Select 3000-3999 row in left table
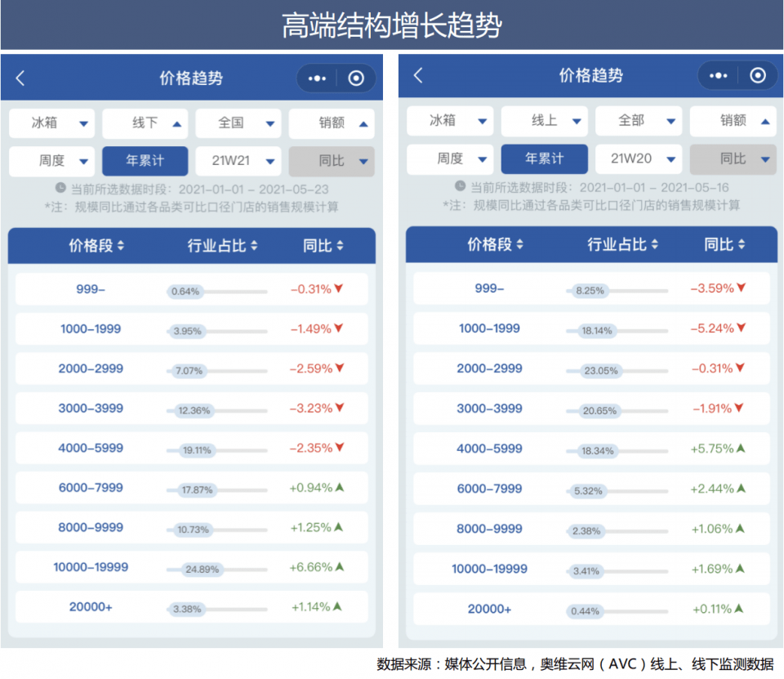The image size is (784, 679). coord(191,409)
